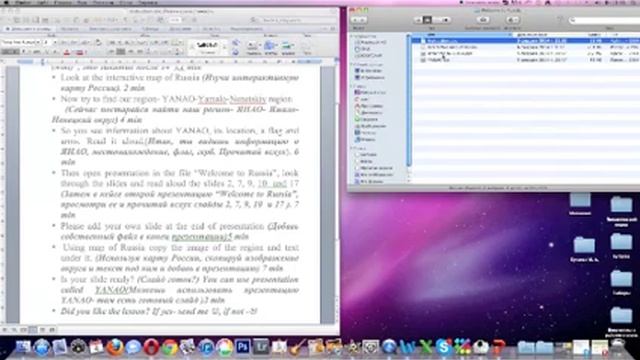Open Finder from the Dock
The height and width of the screenshot is (360, 640).
pos(23,347)
